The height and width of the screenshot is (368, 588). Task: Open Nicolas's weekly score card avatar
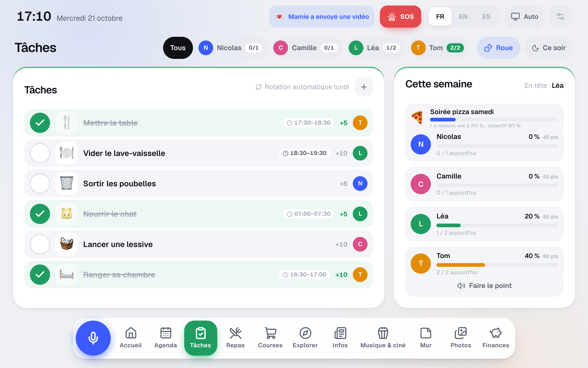tap(421, 144)
